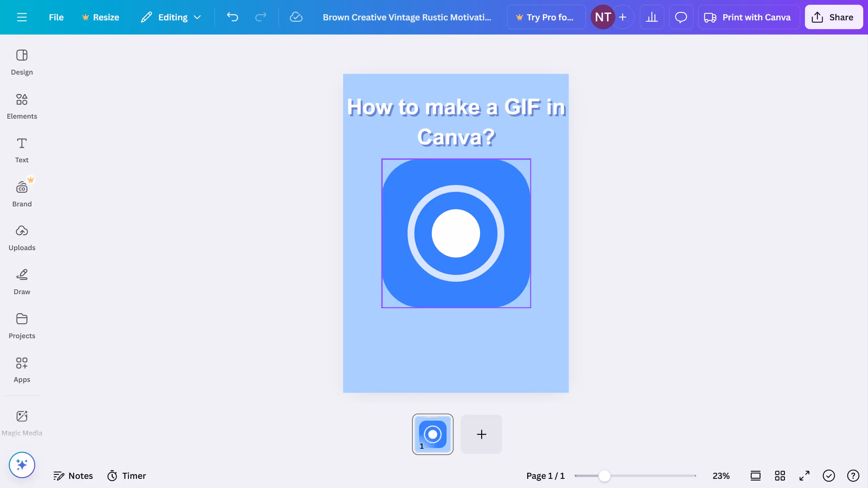Open the Elements panel
This screenshot has width=868, height=488.
pyautogui.click(x=22, y=106)
